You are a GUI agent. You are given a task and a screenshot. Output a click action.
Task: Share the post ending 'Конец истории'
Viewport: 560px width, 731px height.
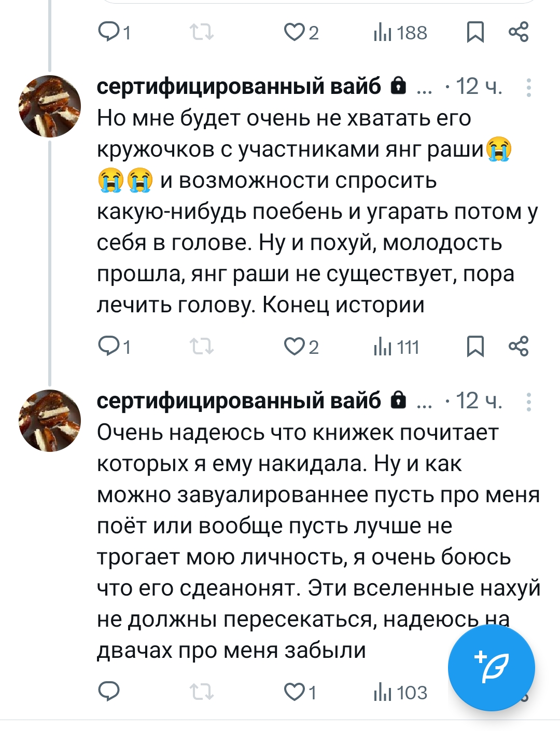click(519, 347)
